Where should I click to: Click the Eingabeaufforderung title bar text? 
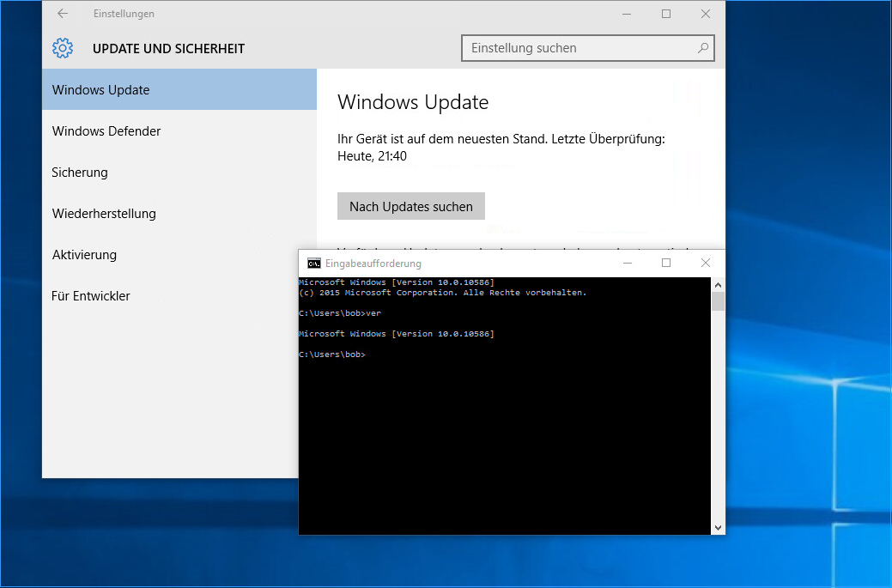tap(373, 264)
